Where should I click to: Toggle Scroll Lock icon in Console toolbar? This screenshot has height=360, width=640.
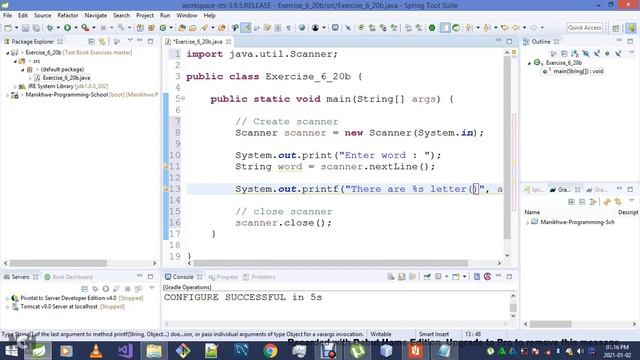click(x=402, y=277)
